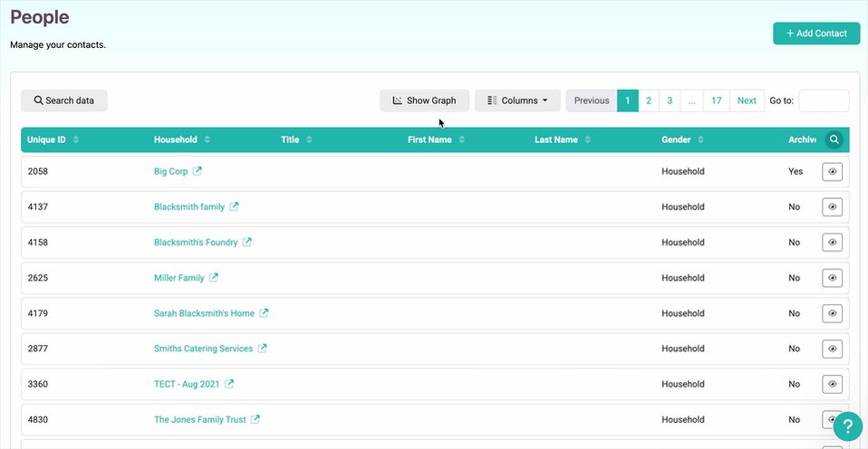868x449 pixels.
Task: Click the magnifier icon in table header
Action: tap(834, 140)
